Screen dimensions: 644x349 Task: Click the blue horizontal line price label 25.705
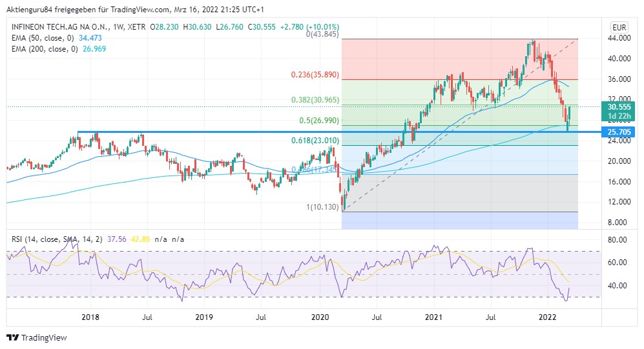point(619,132)
